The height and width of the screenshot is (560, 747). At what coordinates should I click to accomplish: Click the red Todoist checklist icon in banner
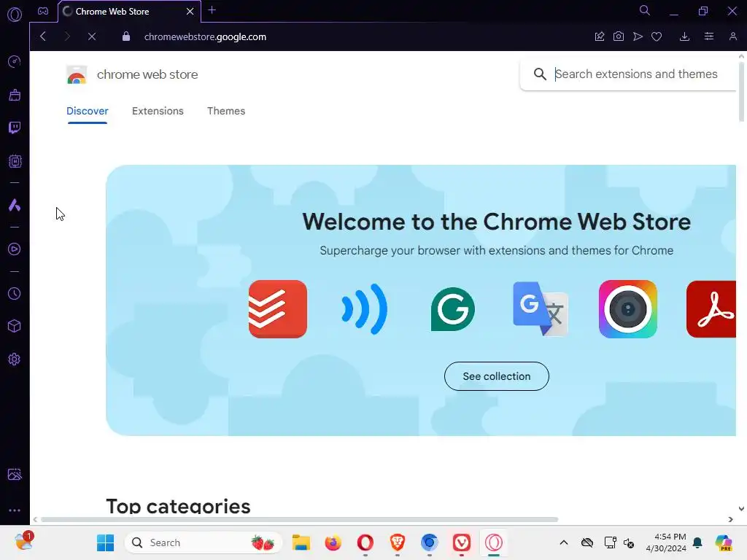(x=278, y=309)
